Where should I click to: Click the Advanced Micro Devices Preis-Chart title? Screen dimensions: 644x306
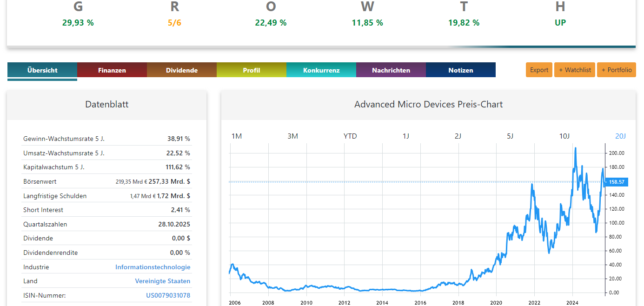(x=428, y=105)
